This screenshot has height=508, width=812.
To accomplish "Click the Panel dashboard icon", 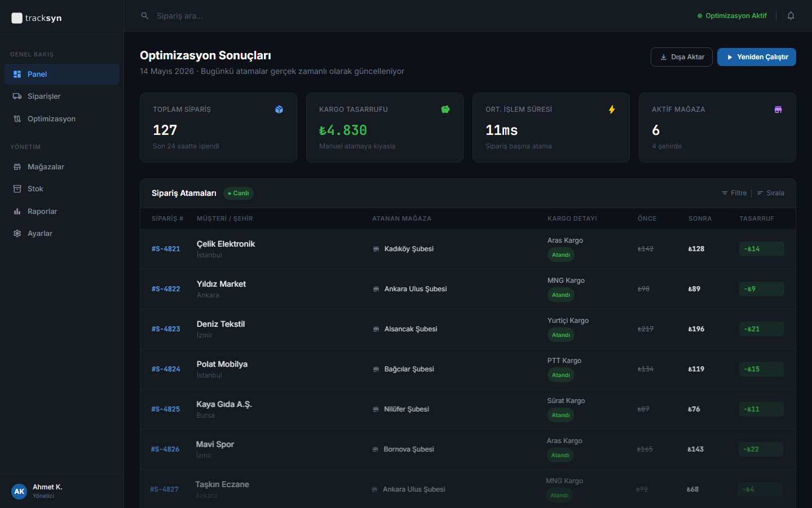I will 17,74.
